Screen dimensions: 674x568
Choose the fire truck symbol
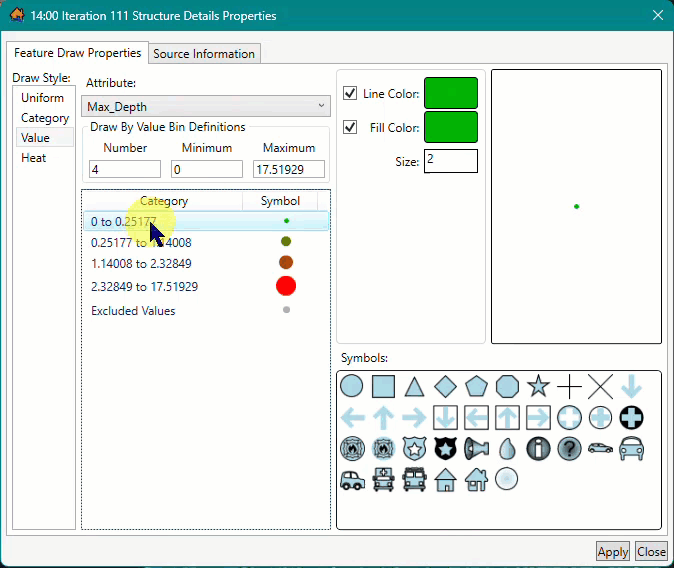[x=414, y=479]
